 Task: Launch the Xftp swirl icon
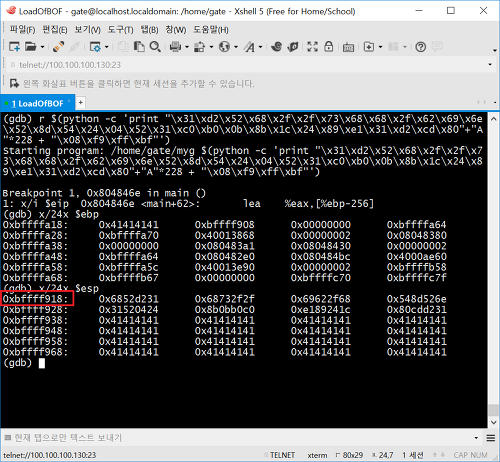tap(276, 47)
